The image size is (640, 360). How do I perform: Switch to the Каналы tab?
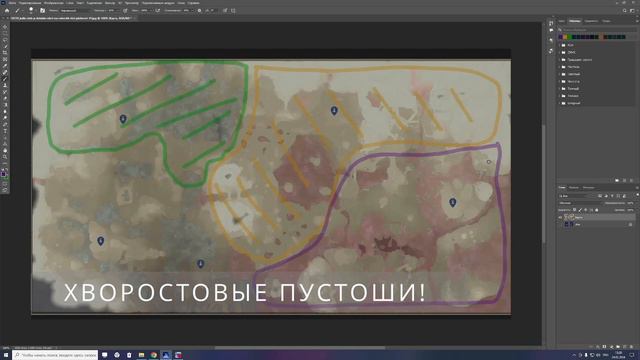(x=573, y=188)
